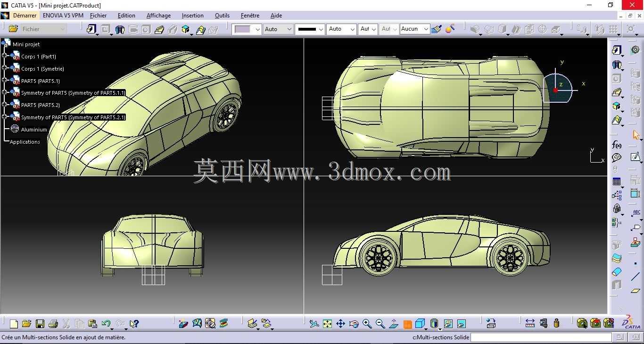Screen dimensions: 644x344
Task: Save the product with the floppy icon
Action: (40, 324)
